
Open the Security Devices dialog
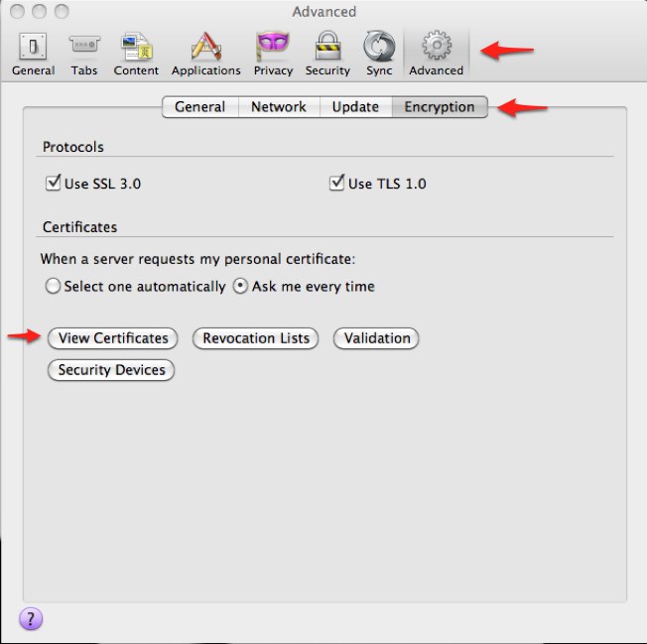(111, 370)
